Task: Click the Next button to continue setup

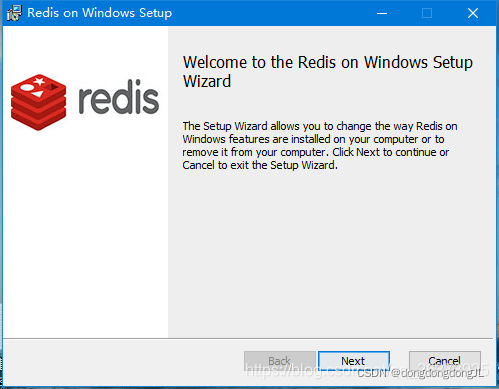Action: click(x=354, y=361)
